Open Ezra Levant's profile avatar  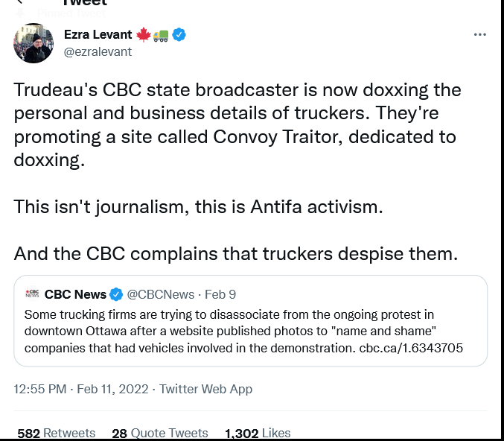34,43
